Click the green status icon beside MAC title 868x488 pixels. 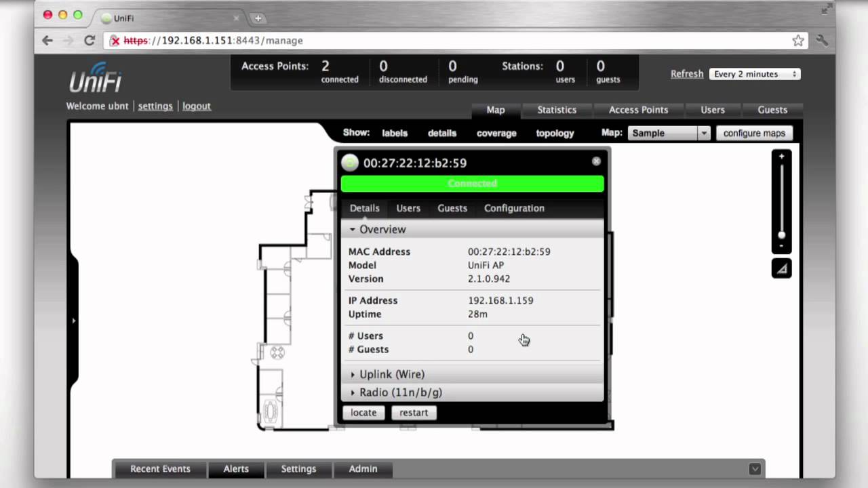[349, 163]
